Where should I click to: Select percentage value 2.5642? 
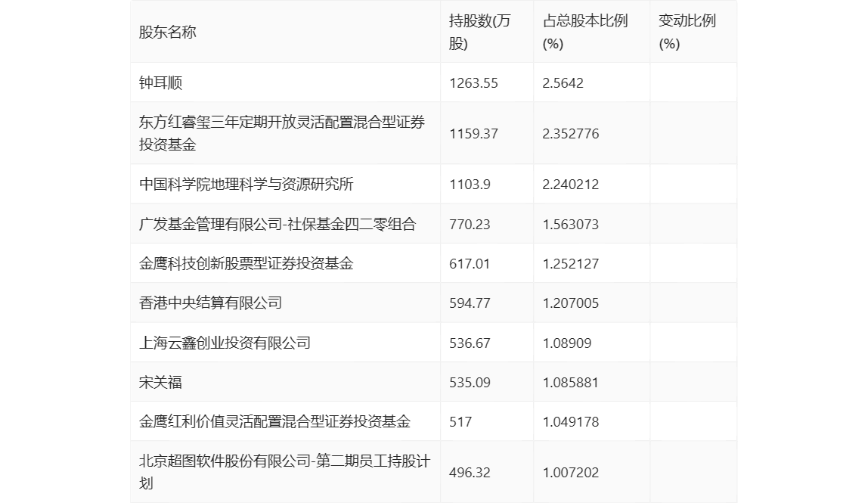(x=563, y=83)
